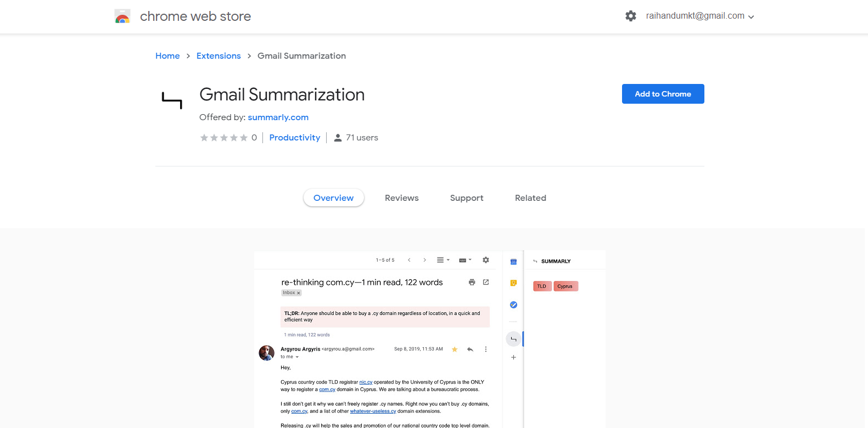868x428 pixels.
Task: Open the summarly.com developer link
Action: pos(278,117)
